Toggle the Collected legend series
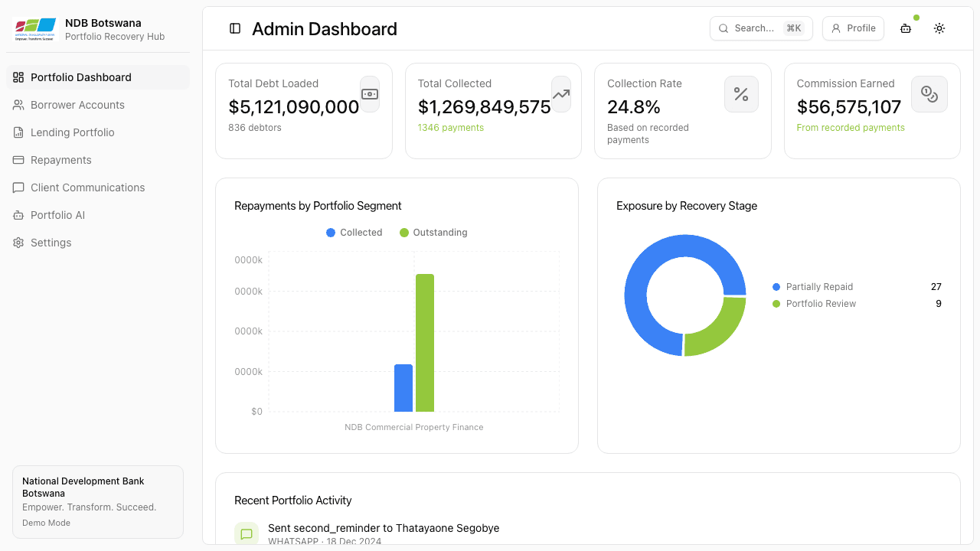The height and width of the screenshot is (551, 980). pos(354,233)
